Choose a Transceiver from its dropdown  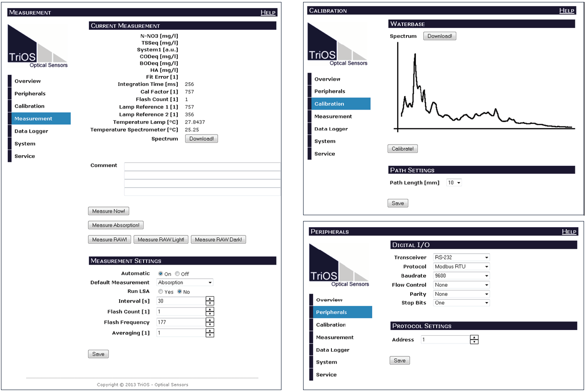(461, 257)
